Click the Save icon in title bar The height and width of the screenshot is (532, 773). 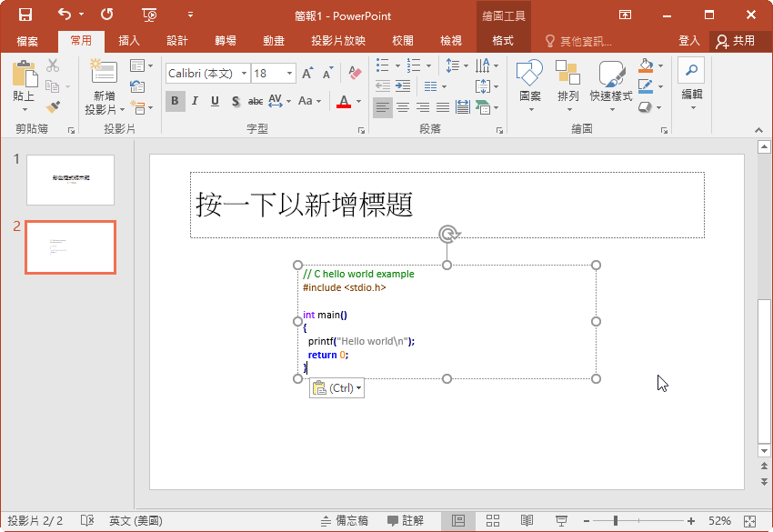tap(25, 15)
